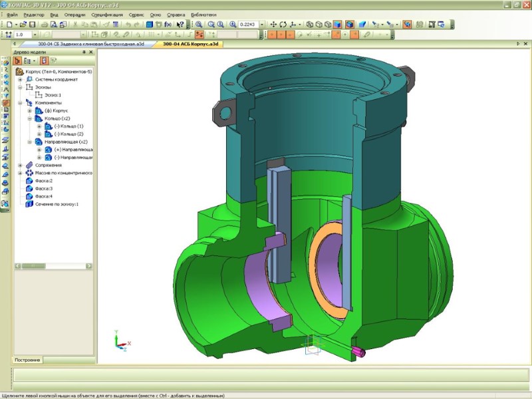
Task: Create a new document with the New icon
Action: (9, 25)
